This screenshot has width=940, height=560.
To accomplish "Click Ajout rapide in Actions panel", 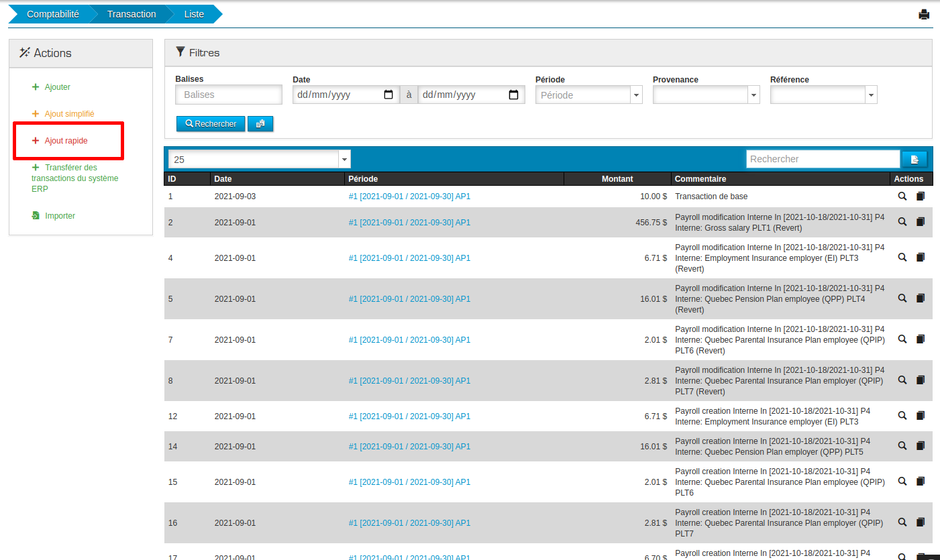I will [66, 141].
